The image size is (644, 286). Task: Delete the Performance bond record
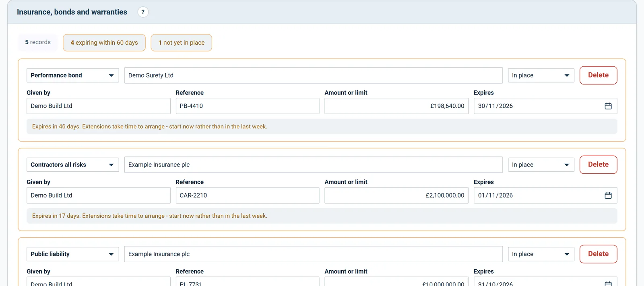(598, 75)
